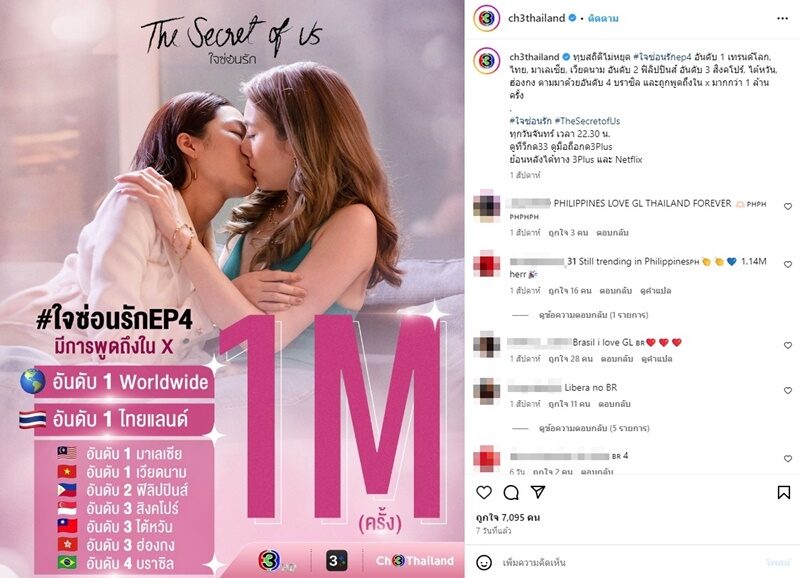
Task: Expand the 1 reply under the trending comment
Action: [x=593, y=315]
